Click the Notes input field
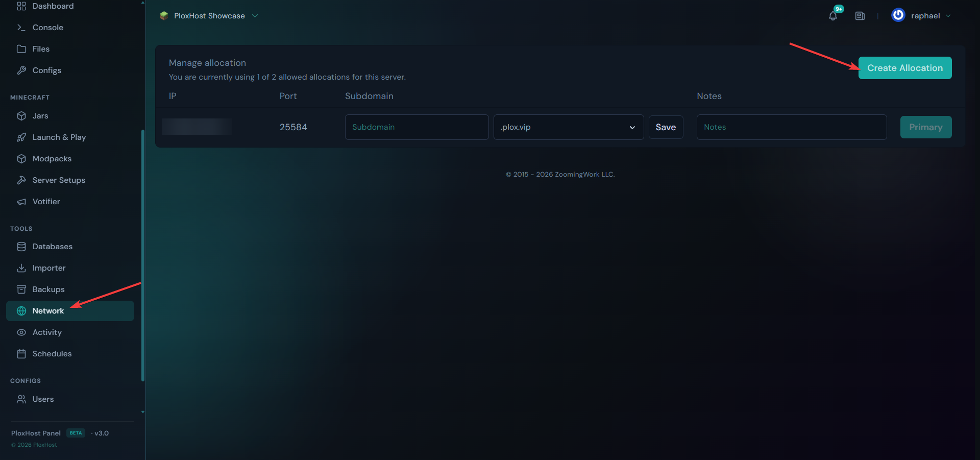Screen dimensions: 980x460 pyautogui.click(x=792, y=127)
